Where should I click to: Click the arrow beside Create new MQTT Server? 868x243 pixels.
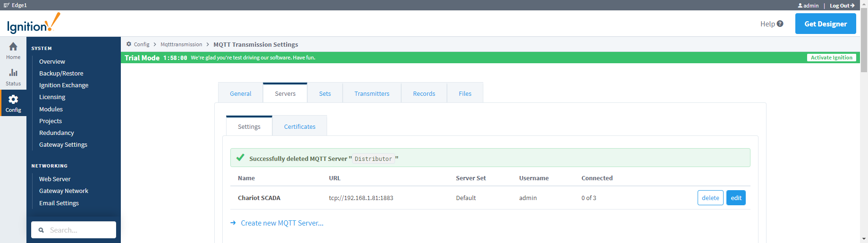(233, 223)
